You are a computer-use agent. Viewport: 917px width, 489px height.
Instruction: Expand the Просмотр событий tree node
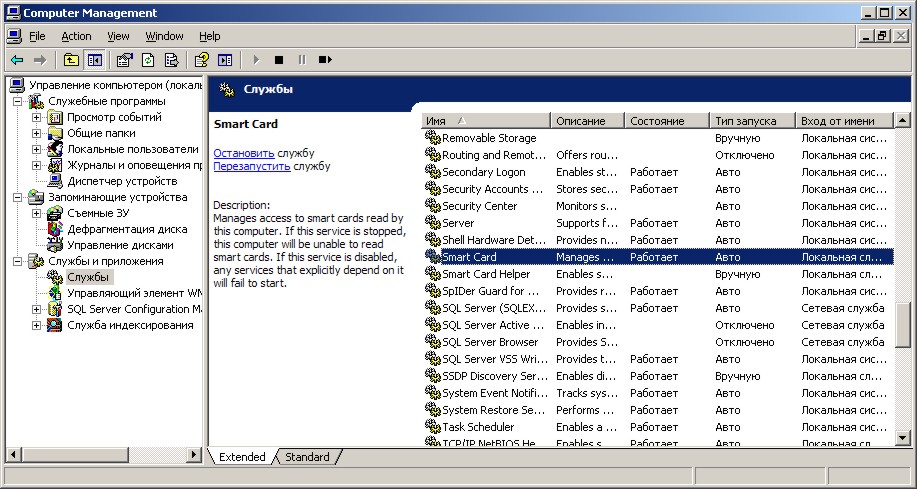36,117
